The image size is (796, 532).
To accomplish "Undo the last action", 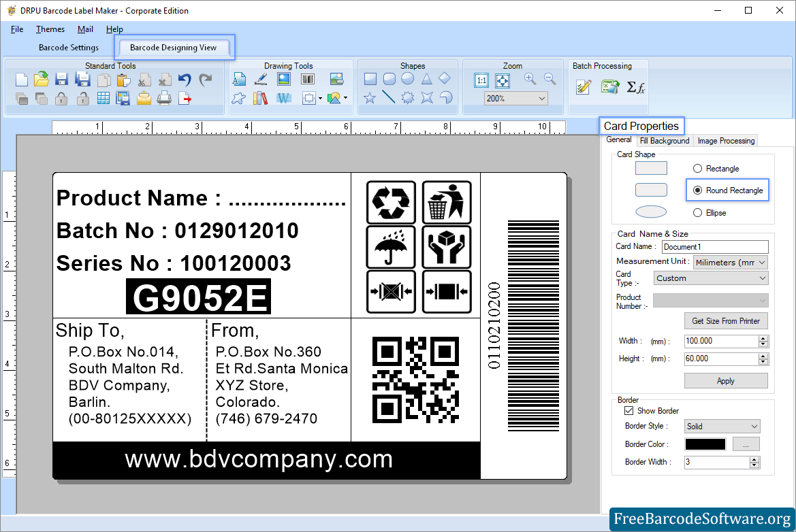I will (185, 80).
